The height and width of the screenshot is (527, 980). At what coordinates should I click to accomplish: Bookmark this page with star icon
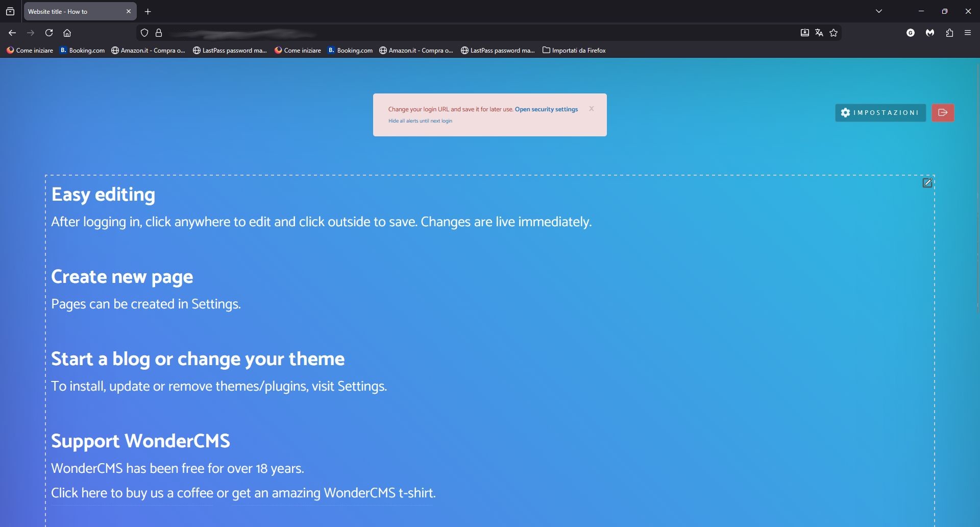[834, 33]
